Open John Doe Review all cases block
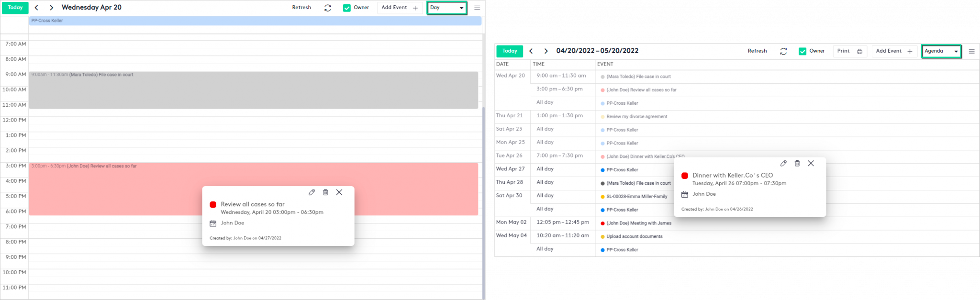The width and height of the screenshot is (980, 300). pos(254,189)
